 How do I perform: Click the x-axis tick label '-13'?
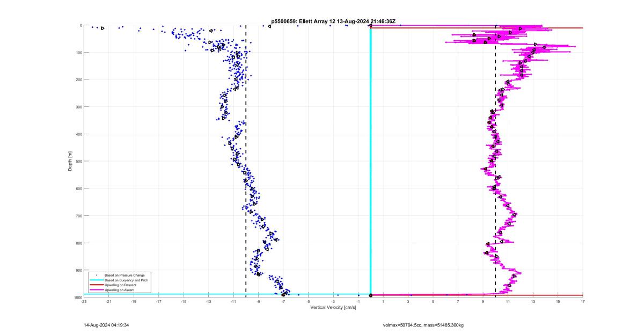209,301
